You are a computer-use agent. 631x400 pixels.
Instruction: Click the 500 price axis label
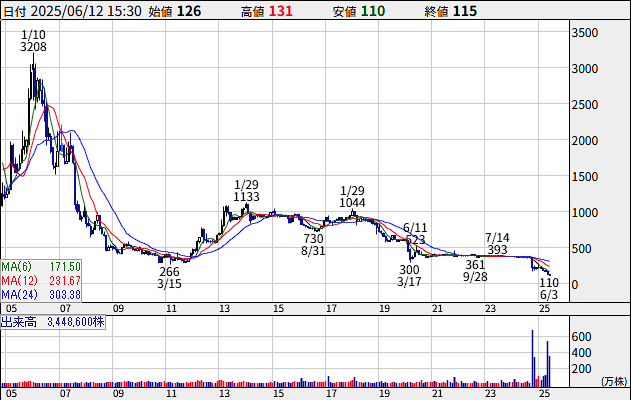point(582,249)
